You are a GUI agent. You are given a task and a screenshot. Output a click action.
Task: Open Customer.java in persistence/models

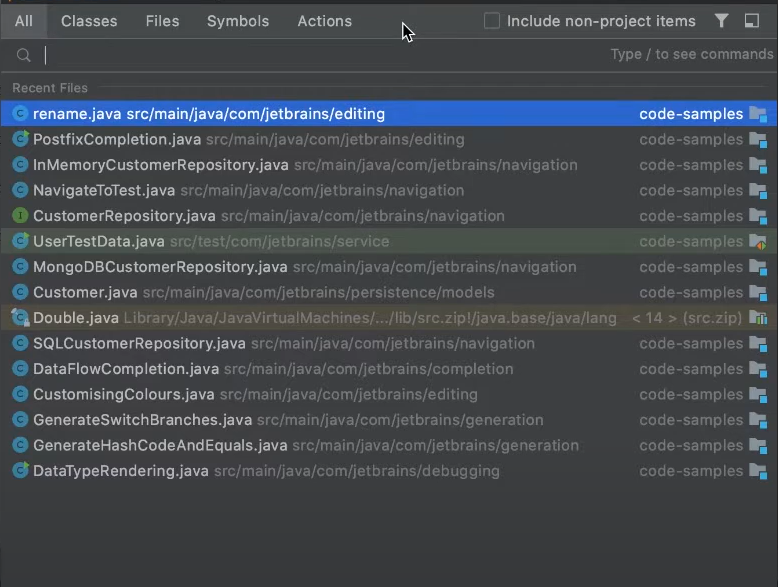pyautogui.click(x=85, y=293)
